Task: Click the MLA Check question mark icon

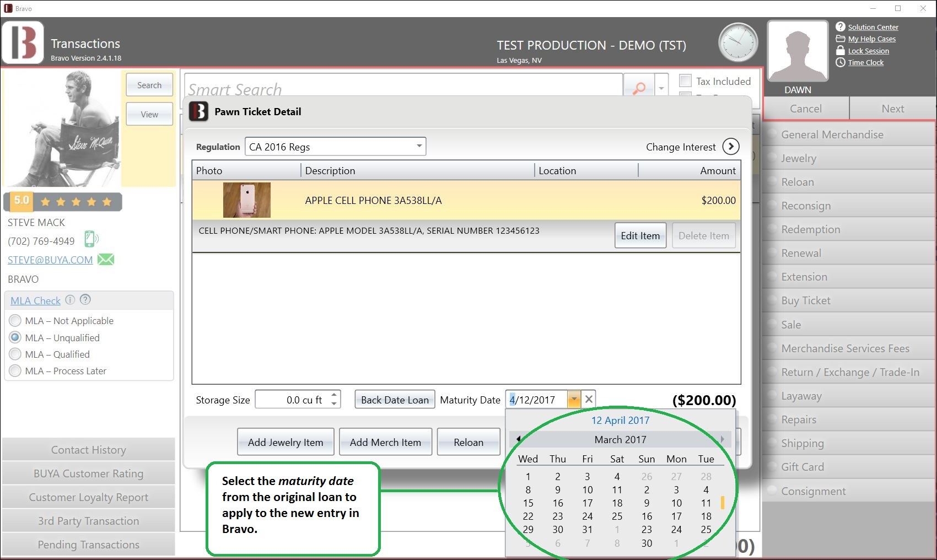Action: pyautogui.click(x=85, y=300)
